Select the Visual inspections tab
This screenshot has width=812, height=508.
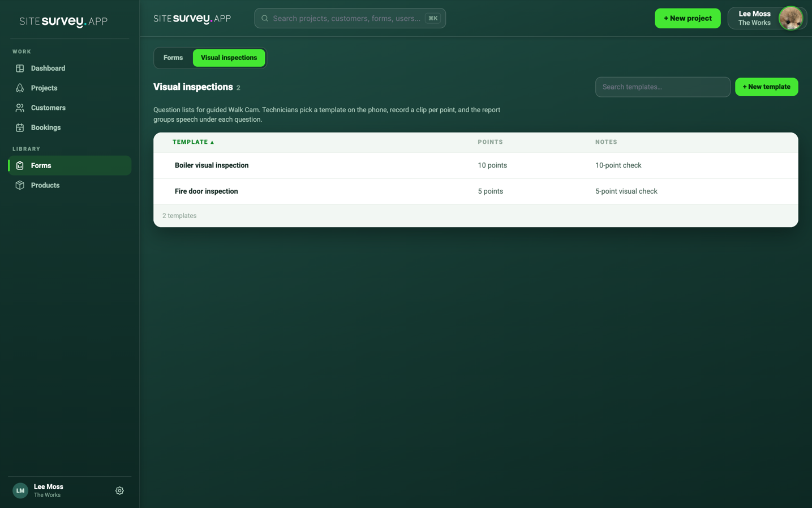tap(229, 58)
